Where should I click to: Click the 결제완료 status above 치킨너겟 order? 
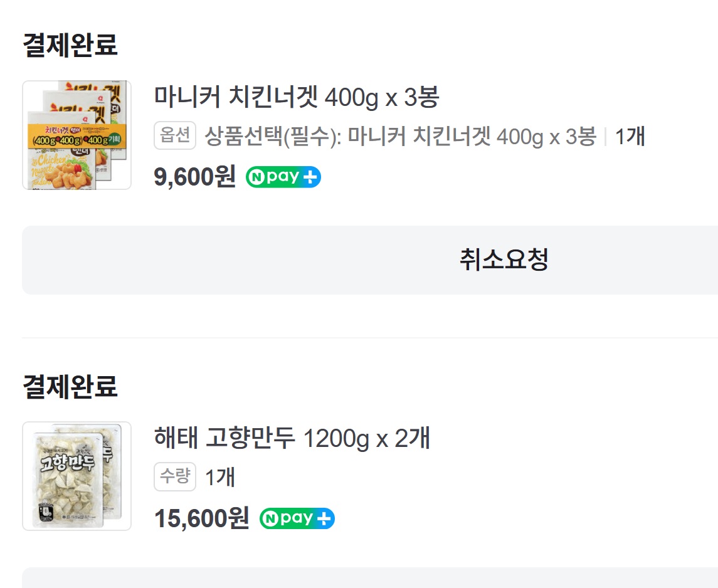click(x=70, y=45)
